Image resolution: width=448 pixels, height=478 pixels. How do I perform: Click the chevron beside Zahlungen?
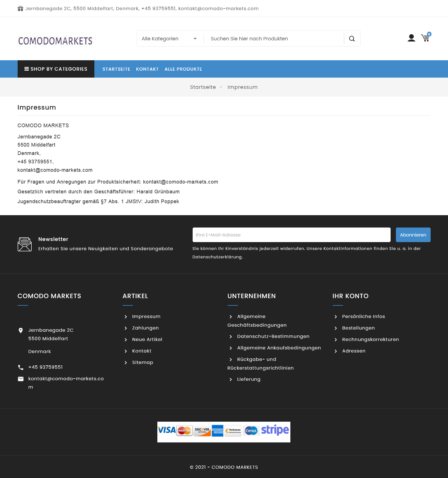click(x=126, y=328)
